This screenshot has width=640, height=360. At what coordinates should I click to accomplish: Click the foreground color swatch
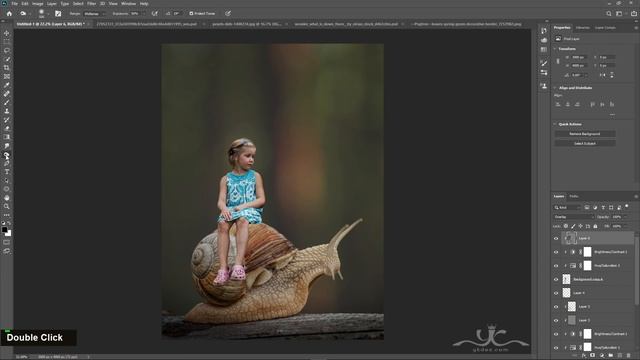click(x=4, y=230)
